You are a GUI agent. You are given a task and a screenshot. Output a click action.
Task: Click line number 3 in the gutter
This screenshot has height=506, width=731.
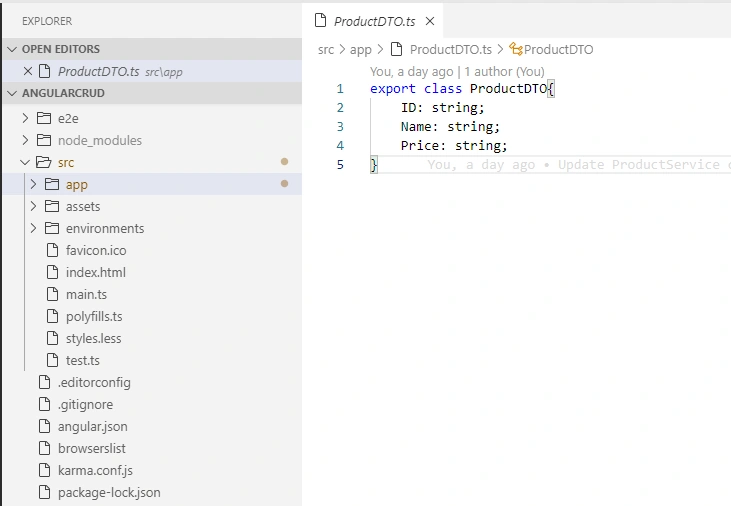pos(340,126)
